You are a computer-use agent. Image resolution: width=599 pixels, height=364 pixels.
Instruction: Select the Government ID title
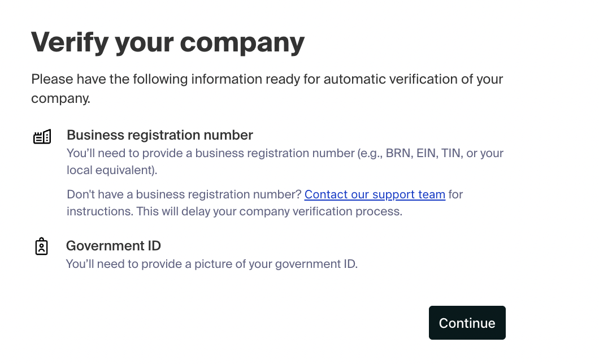tap(114, 246)
